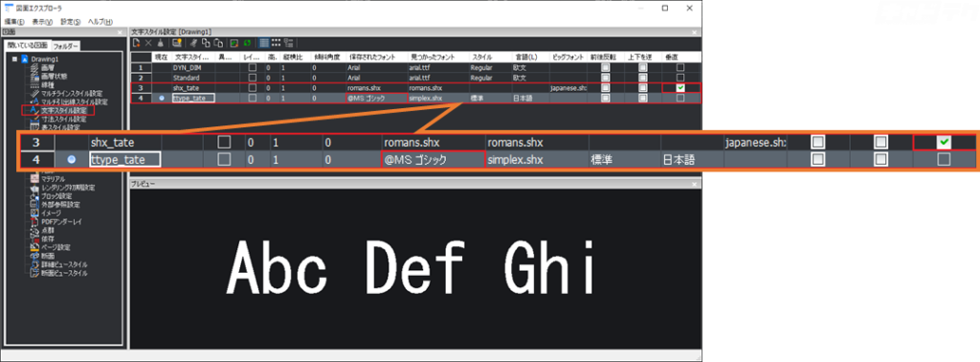Toggle 垂直 checkbox for DYN_DIM row
Viewport: 980px width, 362px height.
(680, 68)
